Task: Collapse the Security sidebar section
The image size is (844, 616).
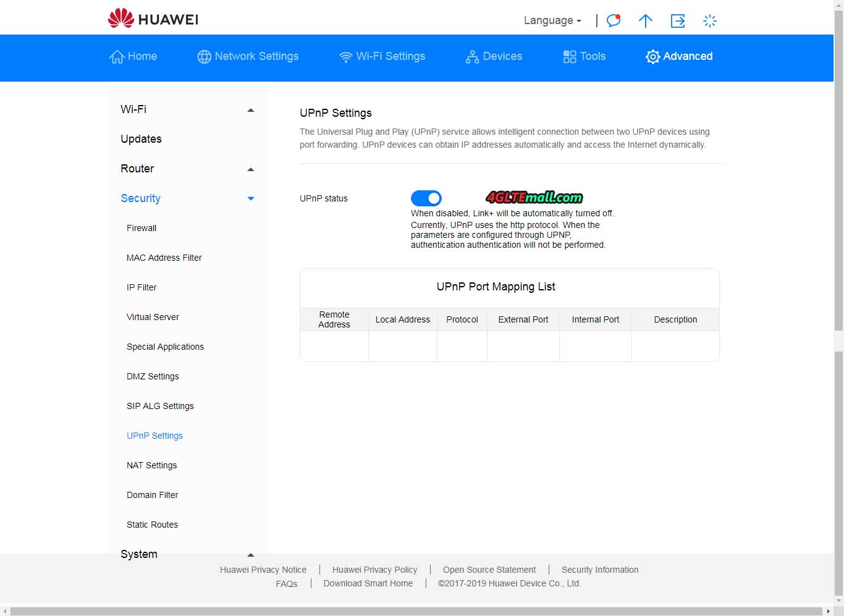Action: pos(250,198)
